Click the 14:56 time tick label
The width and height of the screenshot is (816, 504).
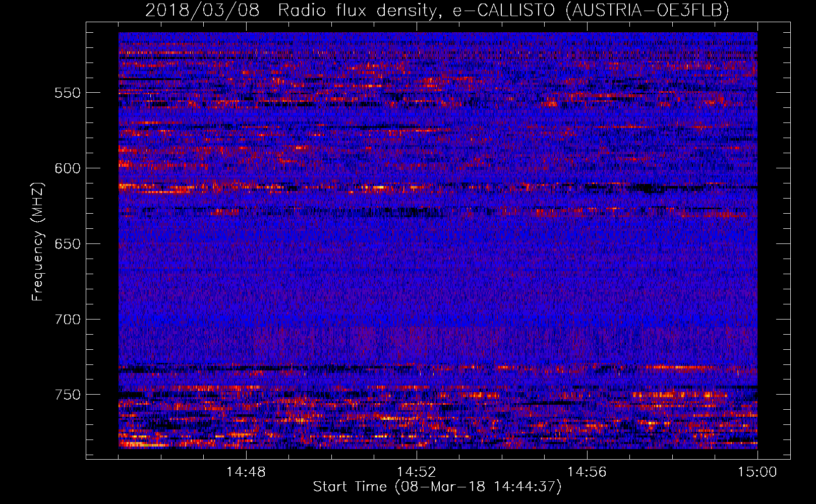coord(587,472)
